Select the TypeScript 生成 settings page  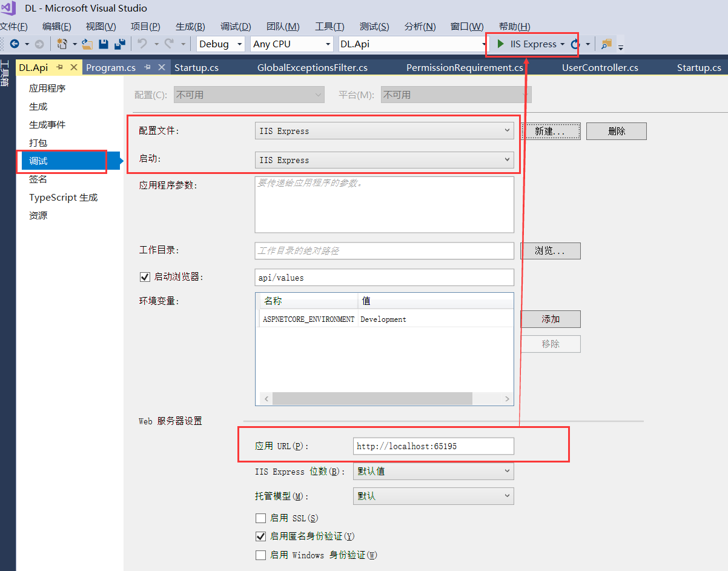[x=64, y=198]
